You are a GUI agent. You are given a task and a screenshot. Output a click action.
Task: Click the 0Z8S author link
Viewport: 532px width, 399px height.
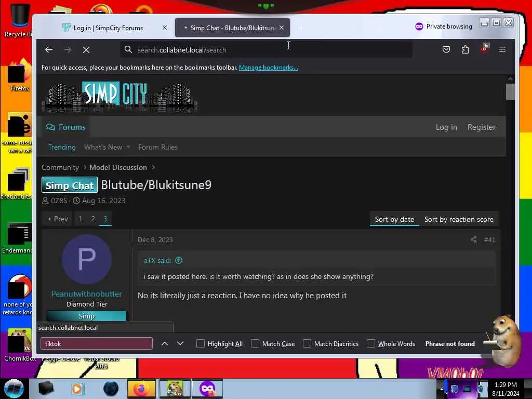point(59,201)
